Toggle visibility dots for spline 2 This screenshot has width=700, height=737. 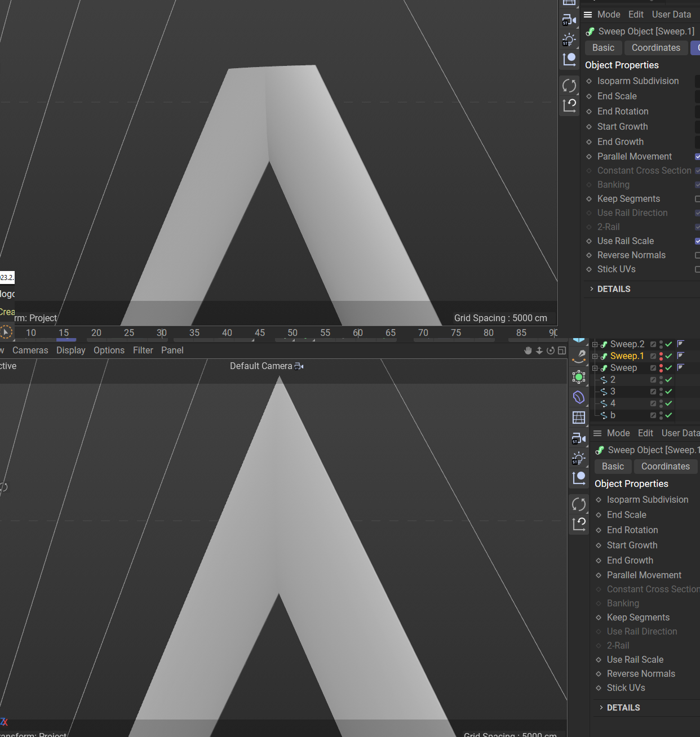point(661,380)
